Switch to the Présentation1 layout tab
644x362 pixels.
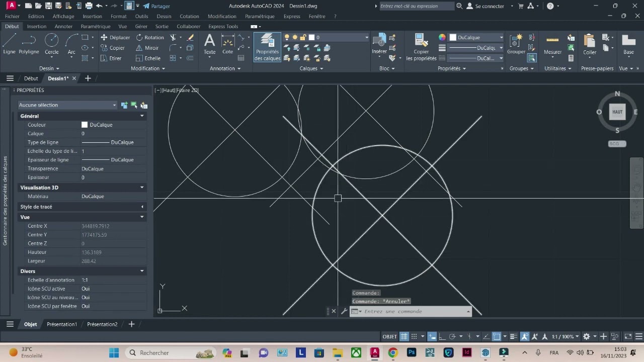tap(62, 324)
